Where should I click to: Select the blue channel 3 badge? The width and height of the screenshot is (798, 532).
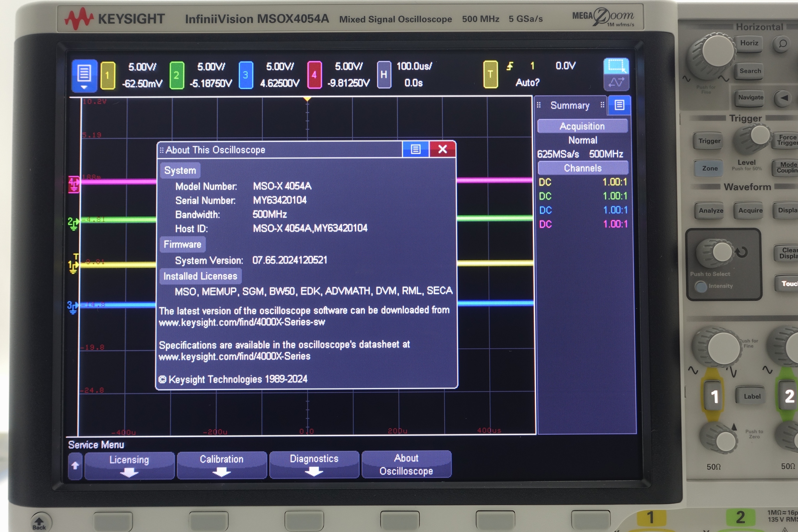pos(245,75)
